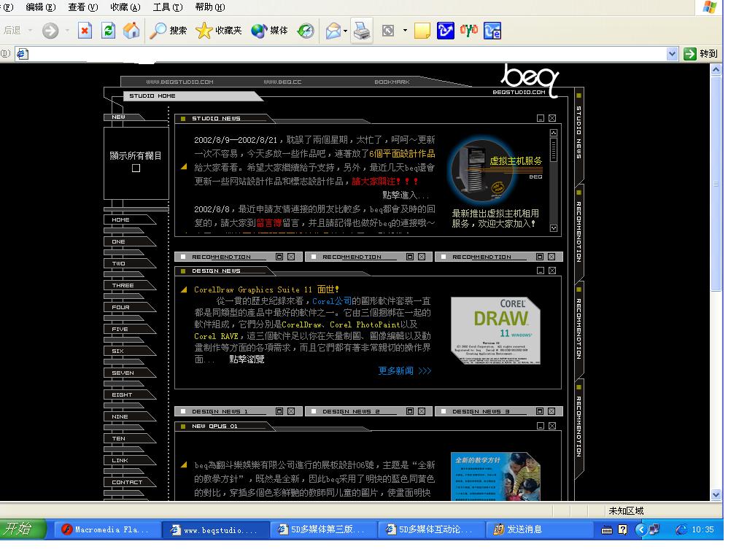Expand the Mail button dropdown arrow
Screen dimensions: 747x560
pyautogui.click(x=346, y=31)
